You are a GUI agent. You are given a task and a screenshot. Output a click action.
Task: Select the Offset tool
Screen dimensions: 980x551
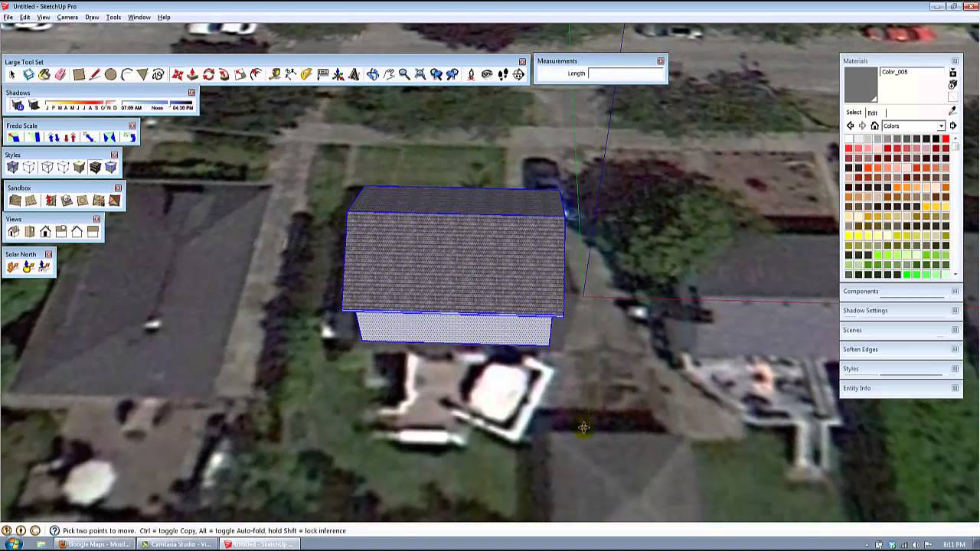[x=256, y=74]
